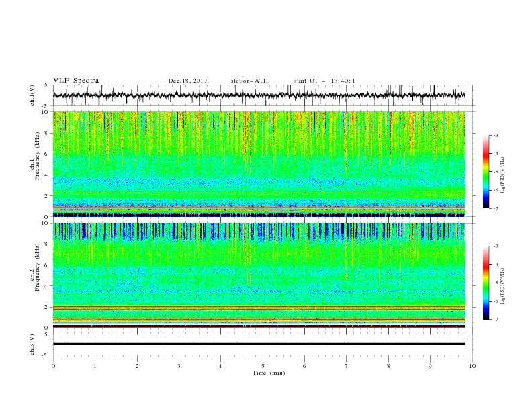Click the "3" time-axis tick label
Image resolution: width=532 pixels, height=411 pixels.
tap(179, 366)
